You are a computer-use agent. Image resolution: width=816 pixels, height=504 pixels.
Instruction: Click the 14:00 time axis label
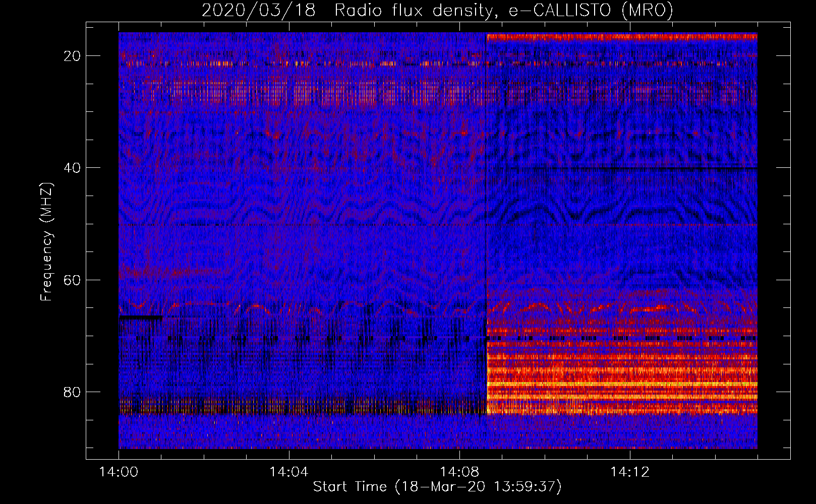pyautogui.click(x=119, y=472)
